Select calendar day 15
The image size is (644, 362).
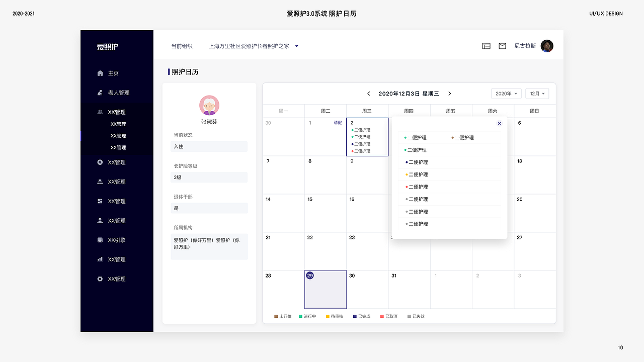click(x=326, y=213)
